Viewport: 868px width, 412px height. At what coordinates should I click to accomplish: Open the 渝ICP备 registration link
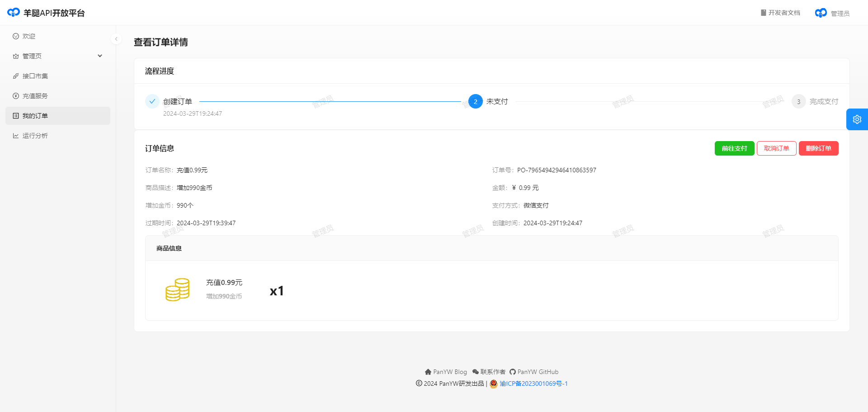(533, 384)
